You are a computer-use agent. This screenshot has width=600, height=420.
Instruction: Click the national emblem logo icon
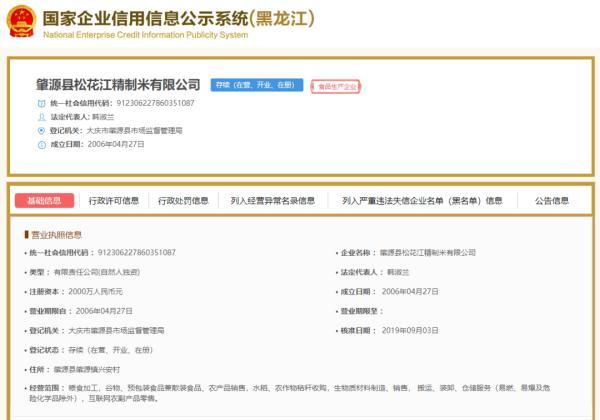pyautogui.click(x=21, y=21)
